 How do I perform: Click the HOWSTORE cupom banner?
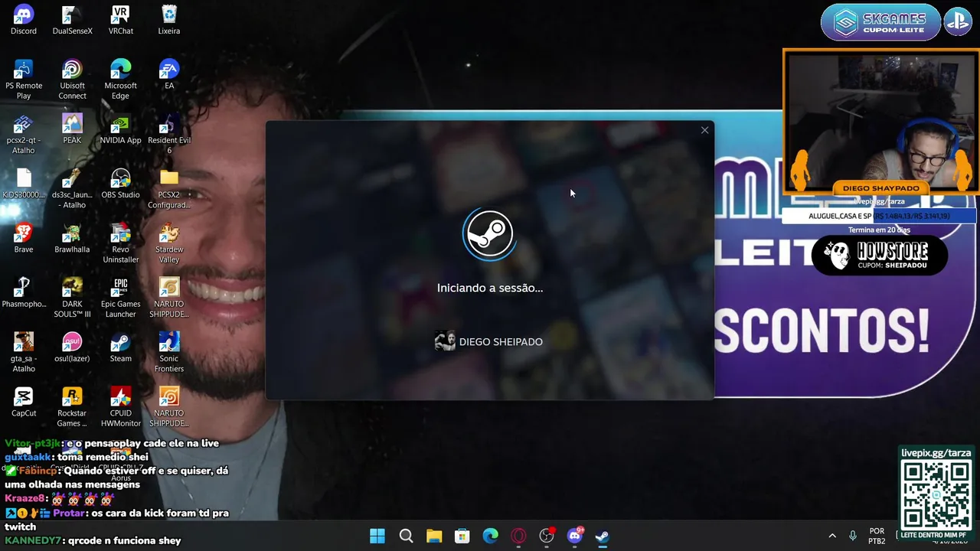(x=880, y=256)
